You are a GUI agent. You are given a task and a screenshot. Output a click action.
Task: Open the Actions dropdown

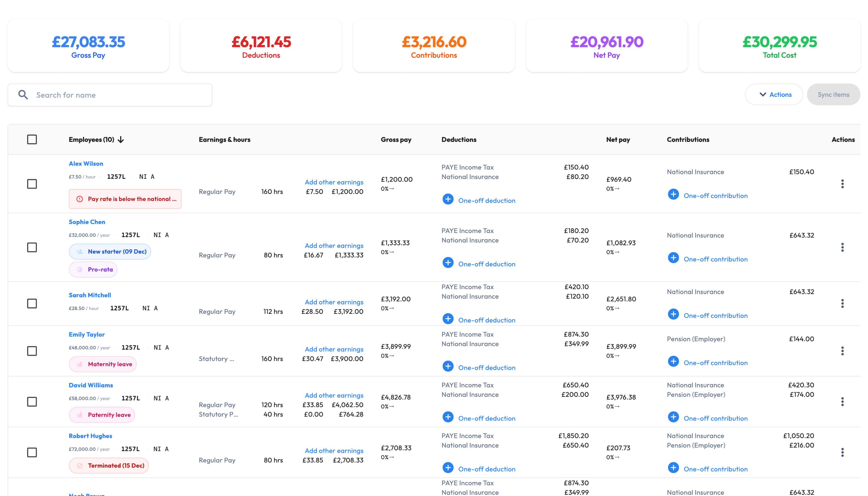[774, 94]
